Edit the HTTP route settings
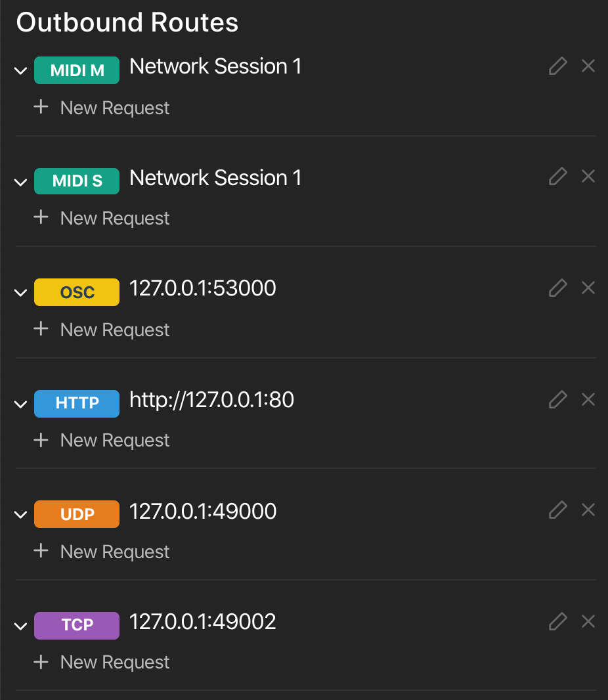 557,399
